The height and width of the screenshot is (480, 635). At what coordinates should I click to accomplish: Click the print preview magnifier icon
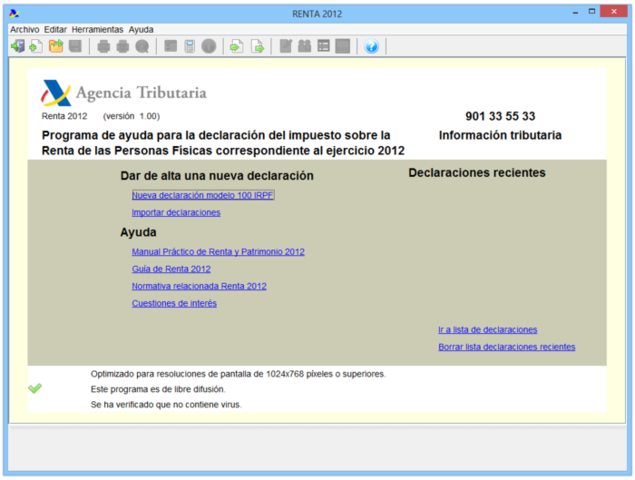pos(142,46)
